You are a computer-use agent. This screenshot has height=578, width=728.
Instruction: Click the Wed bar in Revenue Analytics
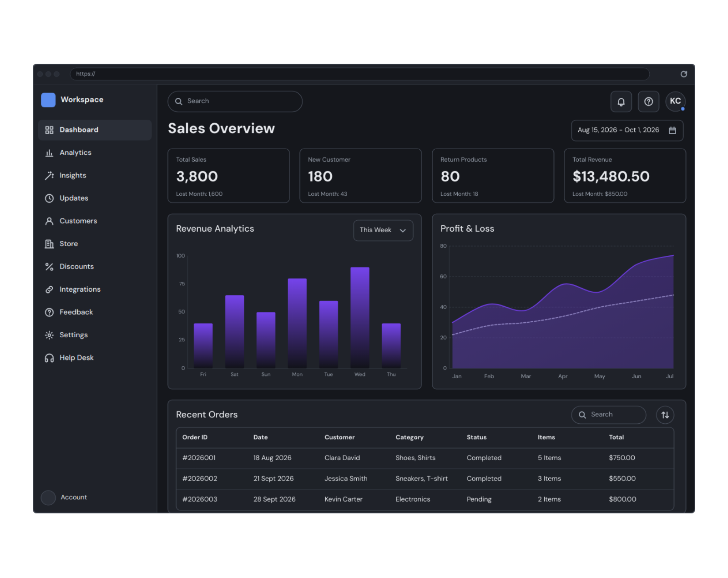(360, 317)
